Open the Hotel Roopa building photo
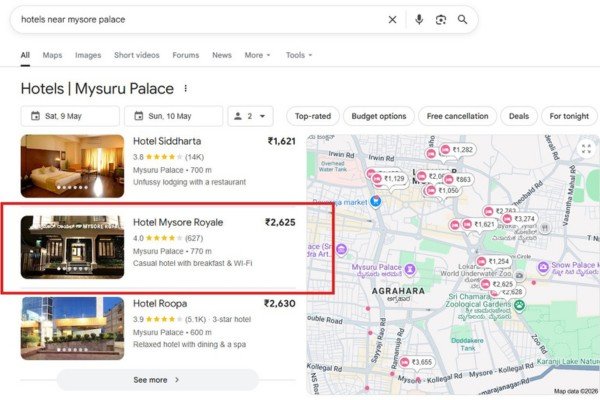 72,328
